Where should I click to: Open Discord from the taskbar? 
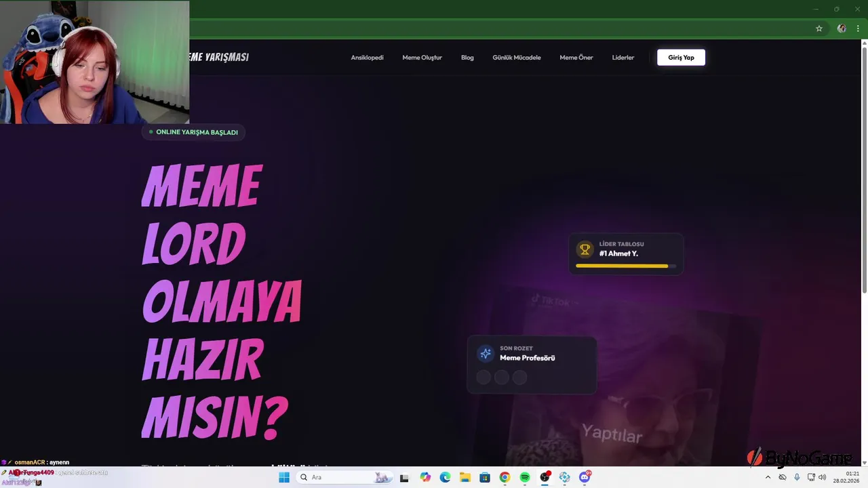click(585, 477)
